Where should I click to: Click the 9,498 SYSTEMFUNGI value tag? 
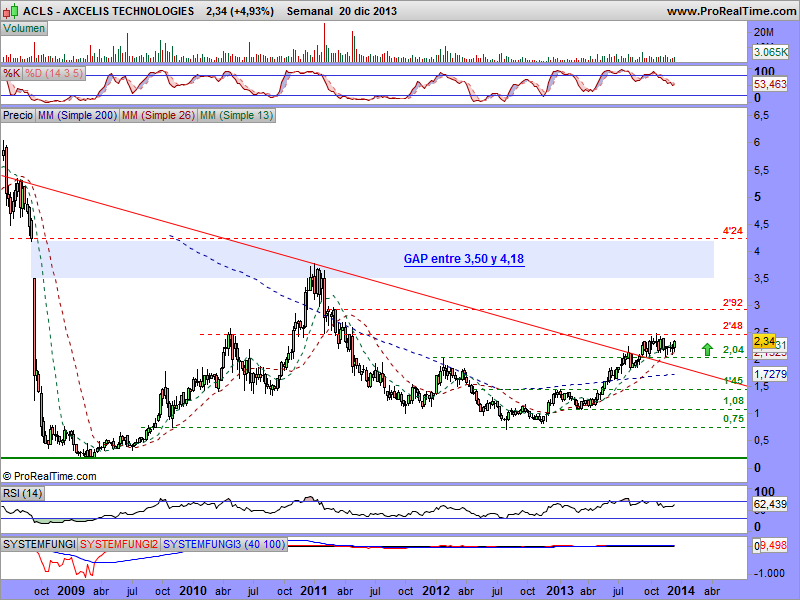(x=773, y=545)
